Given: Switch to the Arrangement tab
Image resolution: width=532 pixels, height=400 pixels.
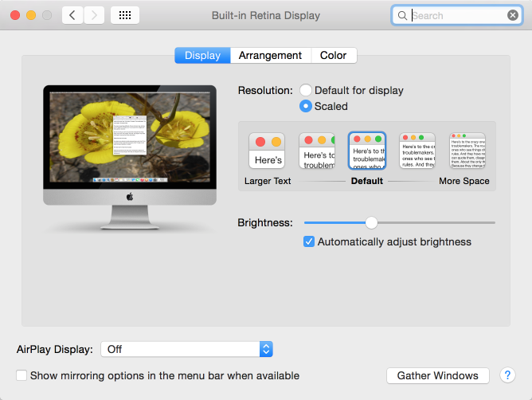Looking at the screenshot, I should tap(271, 55).
